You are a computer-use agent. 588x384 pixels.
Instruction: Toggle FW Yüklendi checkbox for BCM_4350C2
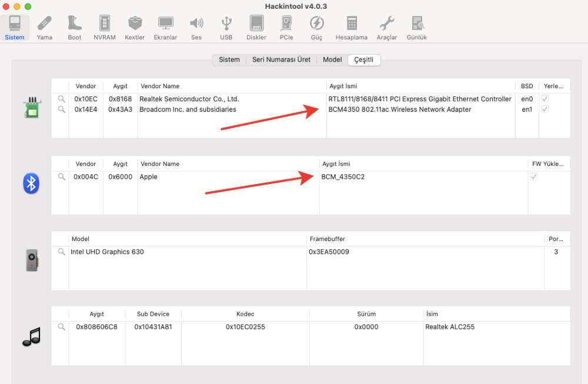pos(534,176)
